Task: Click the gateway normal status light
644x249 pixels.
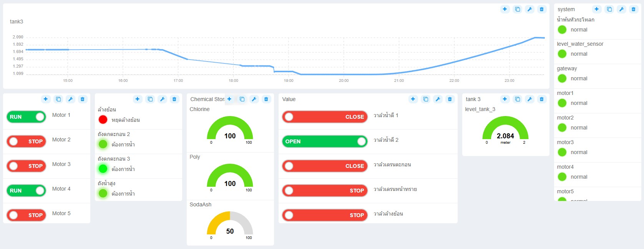Action: point(562,78)
